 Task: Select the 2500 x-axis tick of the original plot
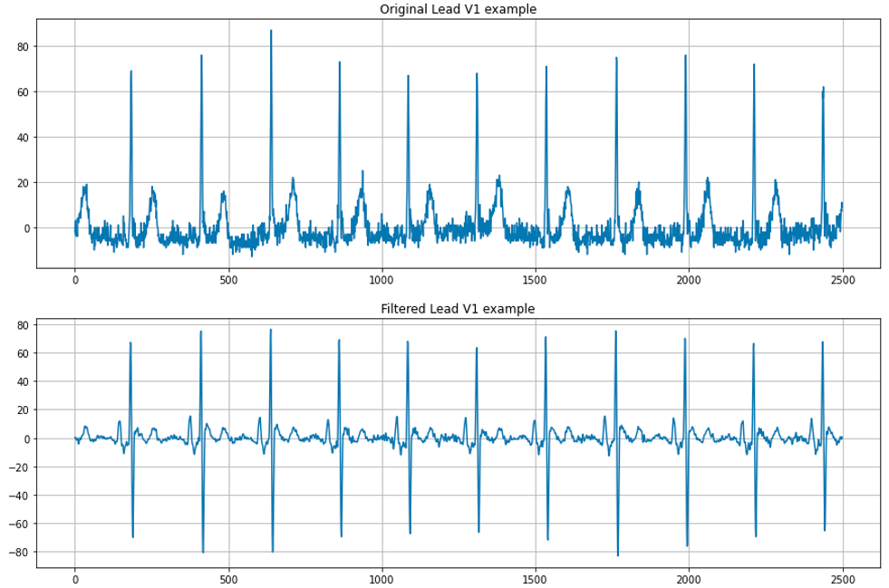(843, 281)
